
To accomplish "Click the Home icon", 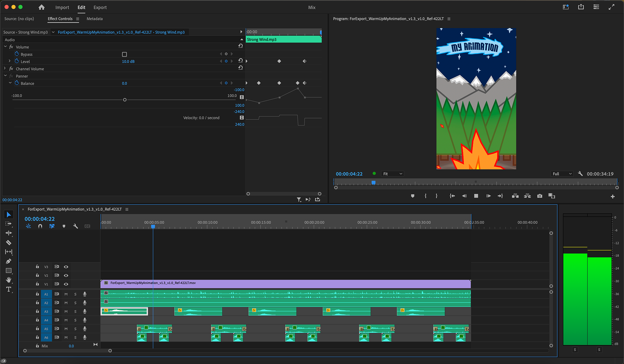I will [x=42, y=7].
